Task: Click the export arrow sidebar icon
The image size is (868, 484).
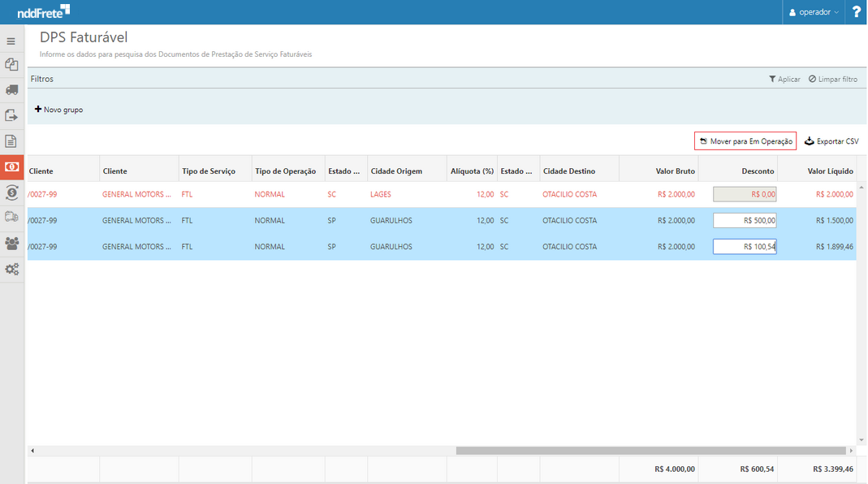Action: [x=11, y=115]
